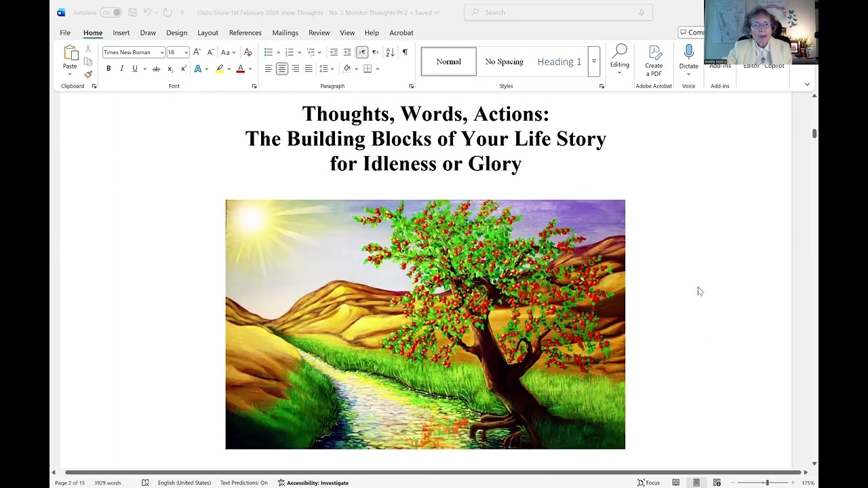Apply the No Spacing style
This screenshot has width=868, height=488.
pyautogui.click(x=504, y=62)
